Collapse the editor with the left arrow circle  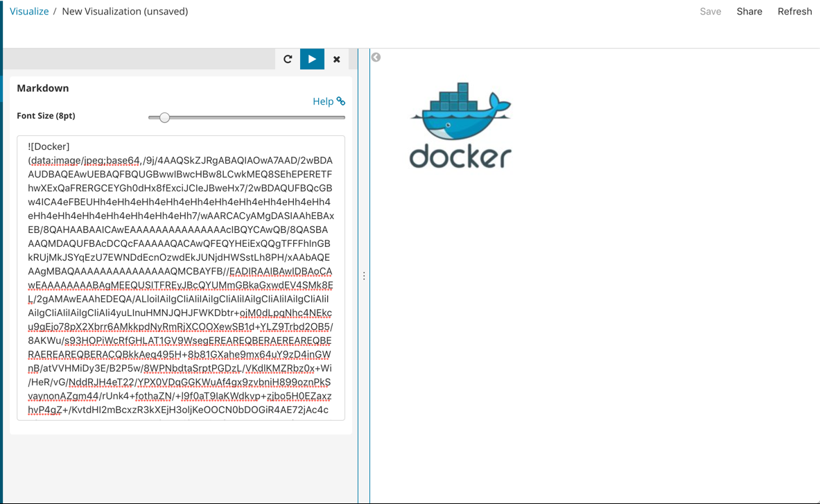376,57
